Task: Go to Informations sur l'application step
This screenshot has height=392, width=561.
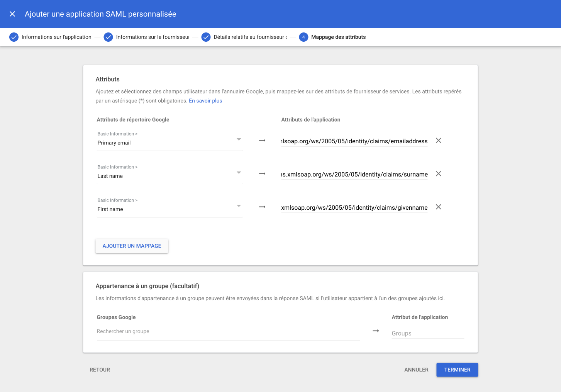Action: (56, 37)
